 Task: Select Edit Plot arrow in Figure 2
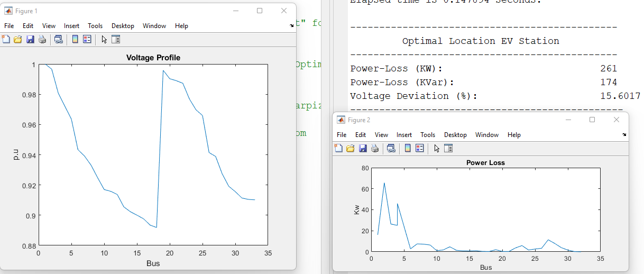click(x=437, y=148)
